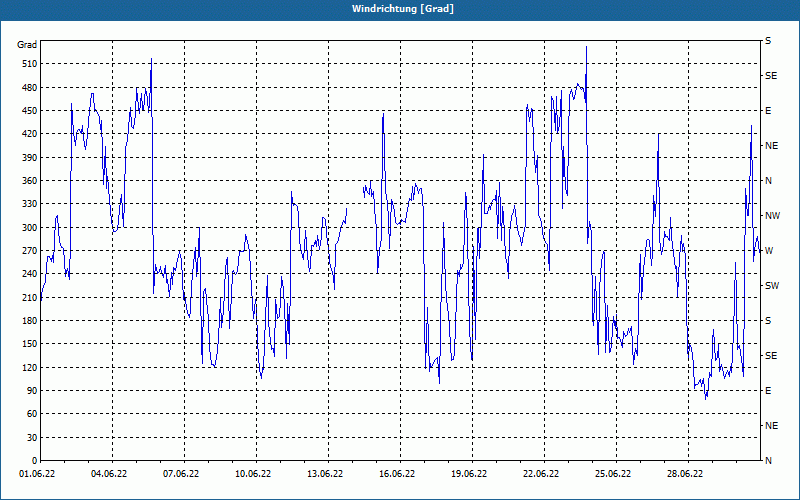This screenshot has width=800, height=500.
Task: Click the SE compass label beside 480 gridline
Action: [x=771, y=76]
